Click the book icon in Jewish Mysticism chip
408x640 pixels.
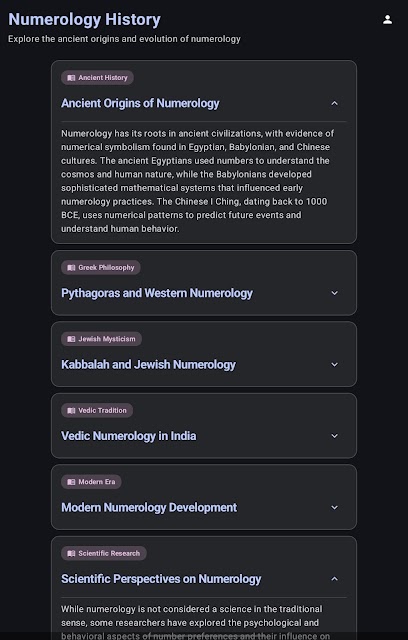[x=71, y=339]
